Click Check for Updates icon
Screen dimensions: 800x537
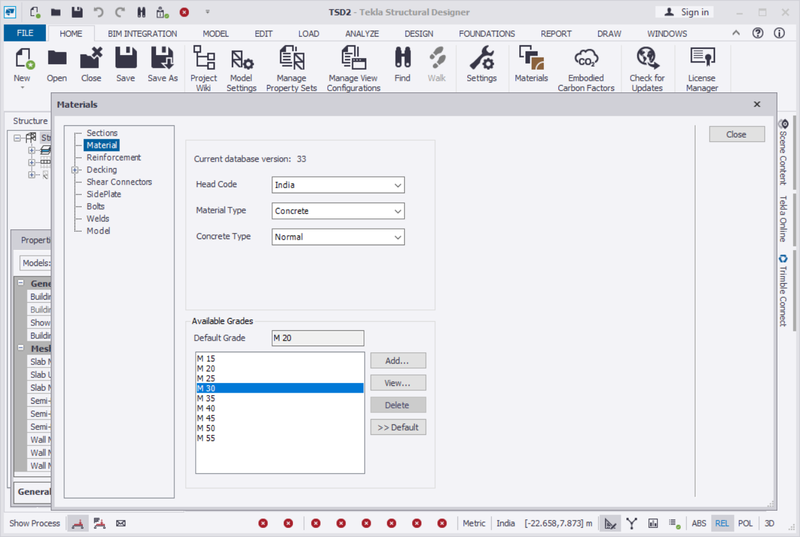coord(647,58)
